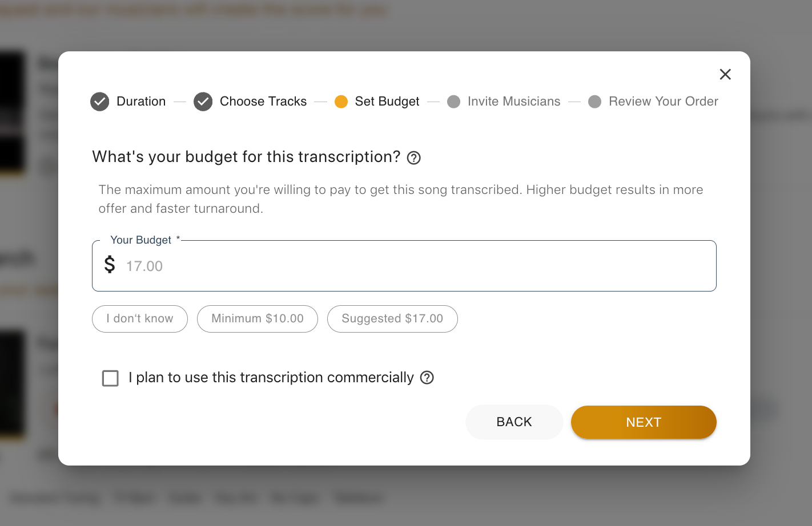Click the Review Your Order step dot
Screen dimensions: 812x526
point(594,102)
